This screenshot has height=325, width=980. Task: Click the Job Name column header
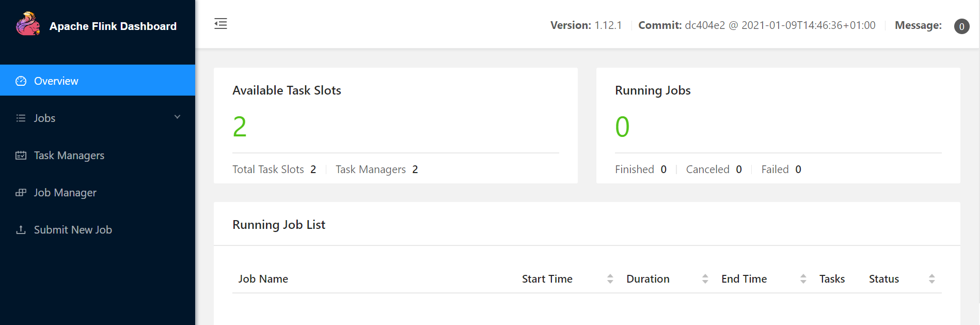click(x=263, y=279)
